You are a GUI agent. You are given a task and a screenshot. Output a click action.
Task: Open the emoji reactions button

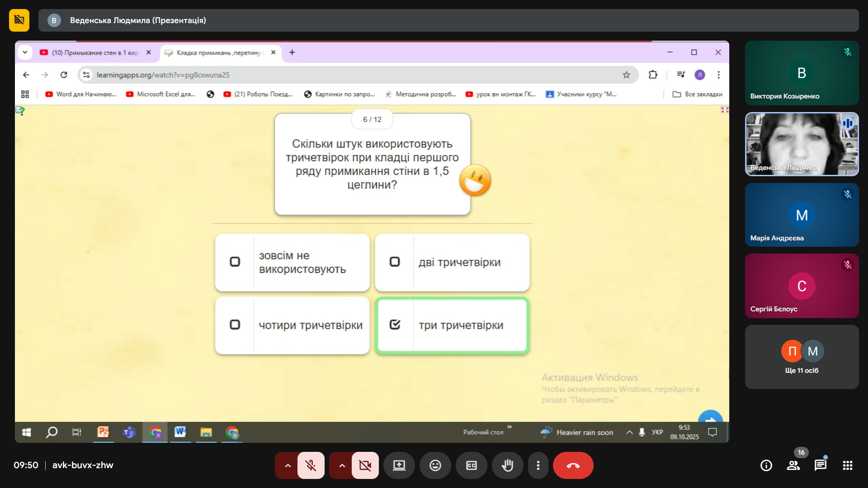point(435,465)
